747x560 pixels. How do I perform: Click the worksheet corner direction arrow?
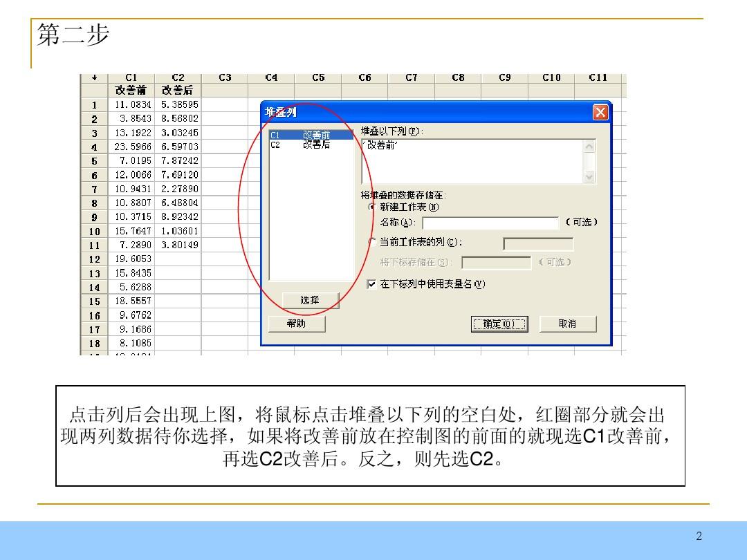pos(94,77)
